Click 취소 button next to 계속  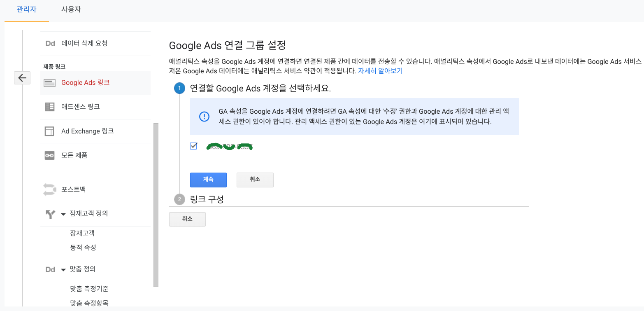[255, 180]
